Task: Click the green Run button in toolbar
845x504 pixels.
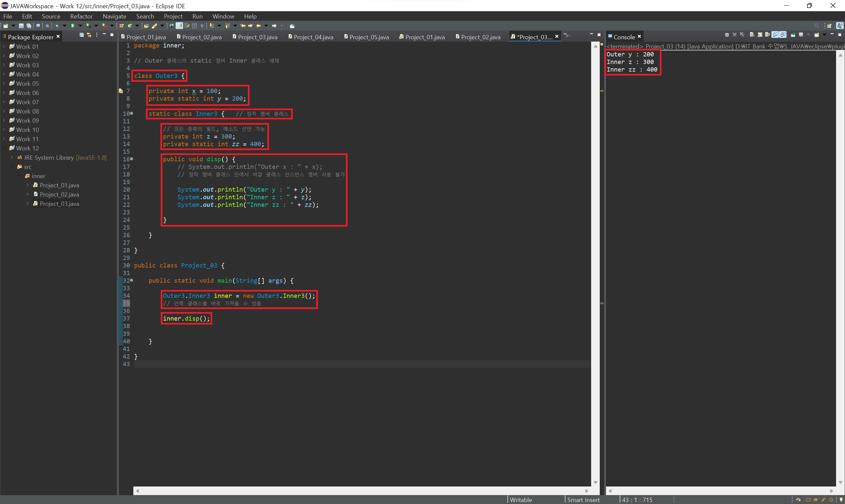Action: pos(73,26)
